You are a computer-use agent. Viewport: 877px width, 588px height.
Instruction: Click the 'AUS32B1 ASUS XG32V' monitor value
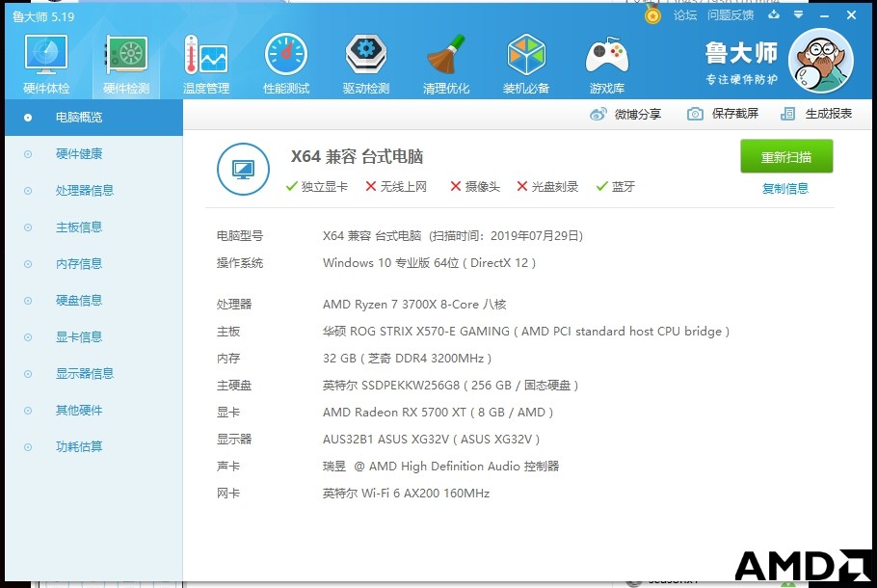pyautogui.click(x=385, y=440)
